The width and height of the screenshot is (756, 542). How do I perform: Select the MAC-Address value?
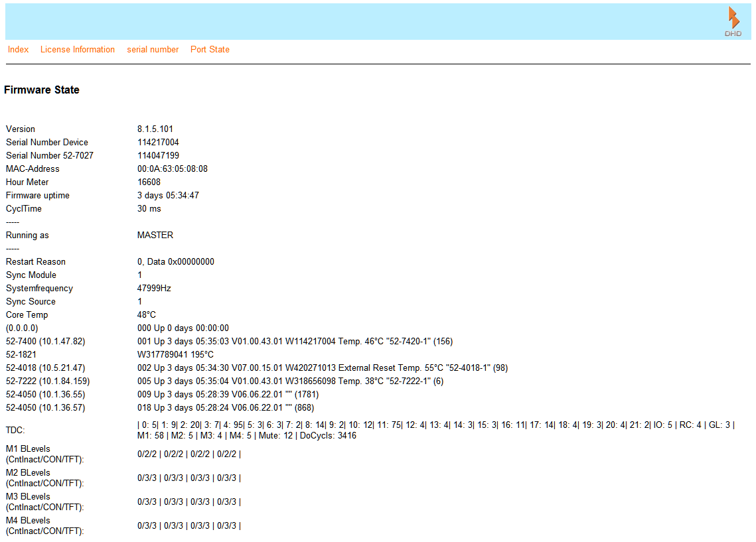174,169
